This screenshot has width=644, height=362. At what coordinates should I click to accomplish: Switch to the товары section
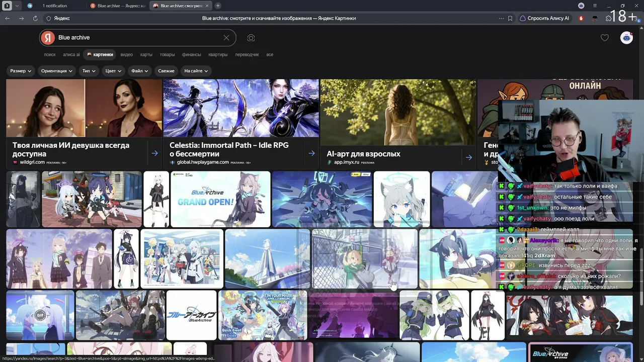tap(167, 54)
